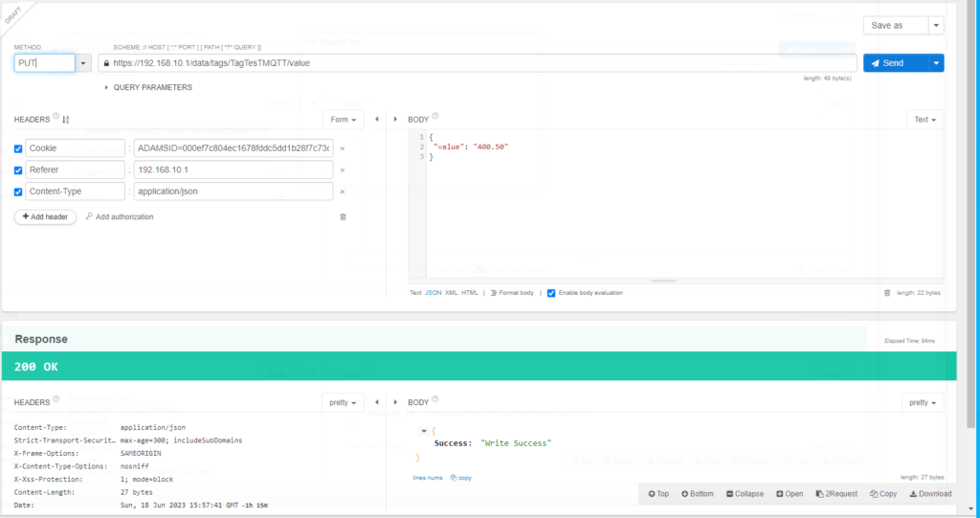Click the Add header button
Viewport: 980px width, 518px height.
click(x=45, y=216)
